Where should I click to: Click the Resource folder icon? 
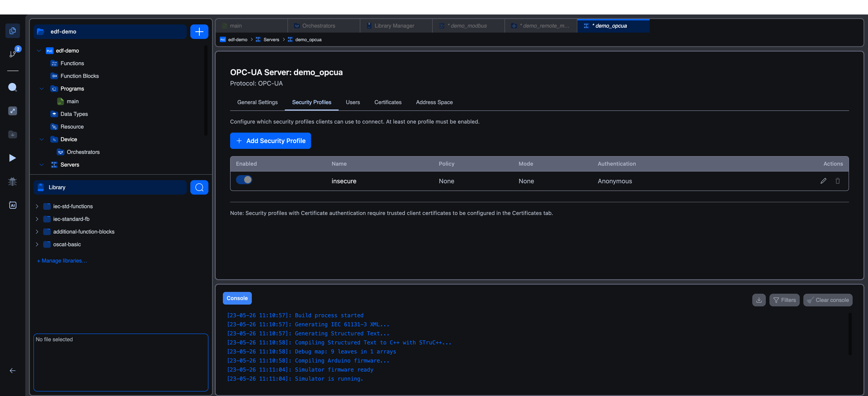tap(54, 127)
